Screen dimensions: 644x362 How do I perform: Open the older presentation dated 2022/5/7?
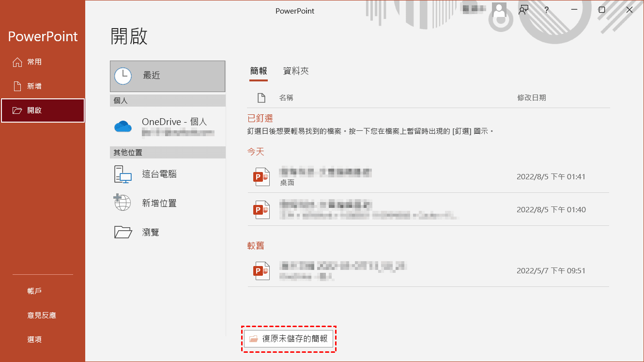[429, 271]
